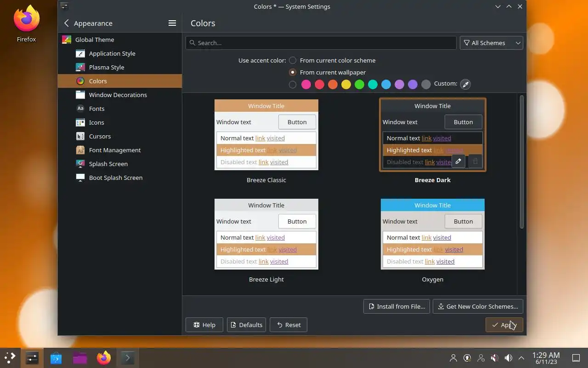Viewport: 588px width, 368px height.
Task: Expand hidden system tray icons arrow
Action: pyautogui.click(x=521, y=358)
